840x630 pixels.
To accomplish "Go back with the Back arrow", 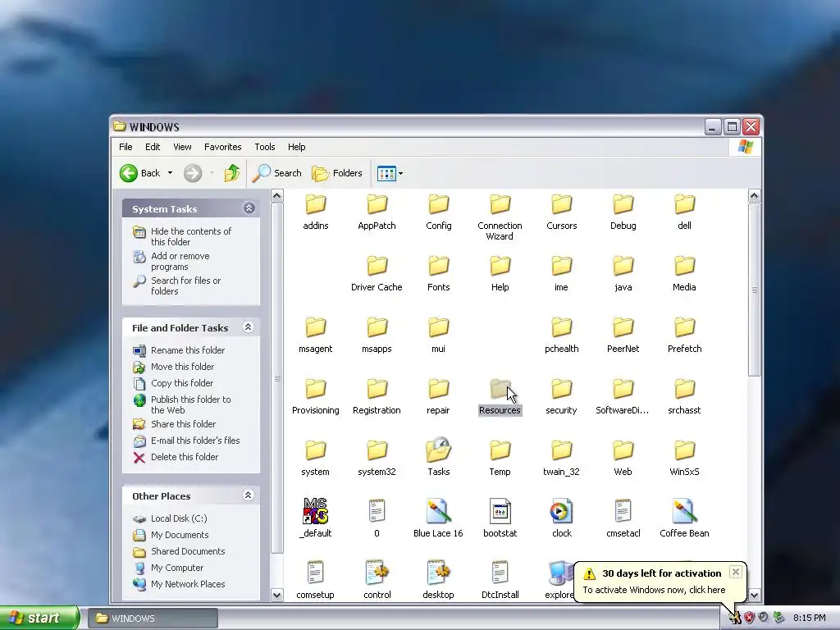I will pos(139,173).
